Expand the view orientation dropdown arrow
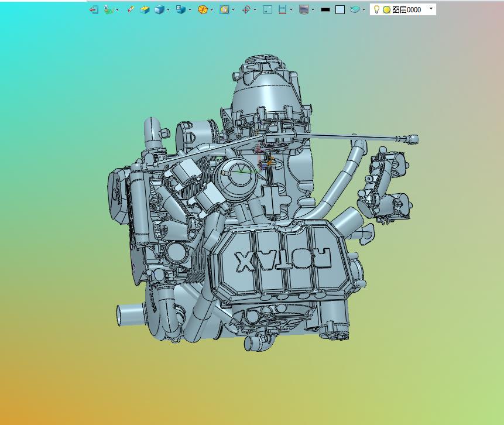This screenshot has width=504, height=425. (x=190, y=9)
